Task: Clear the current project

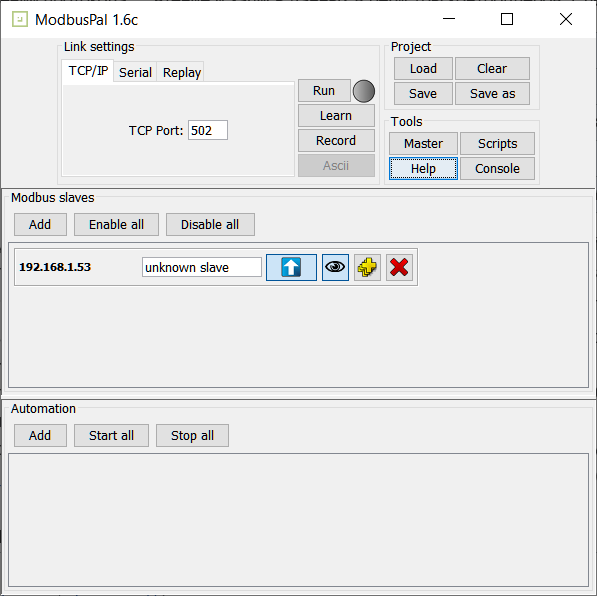Action: coord(492,69)
